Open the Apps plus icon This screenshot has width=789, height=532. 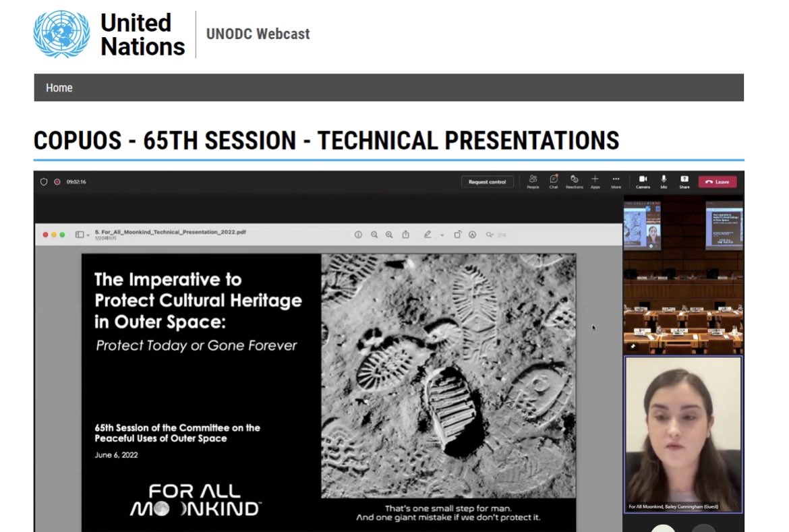(x=595, y=181)
